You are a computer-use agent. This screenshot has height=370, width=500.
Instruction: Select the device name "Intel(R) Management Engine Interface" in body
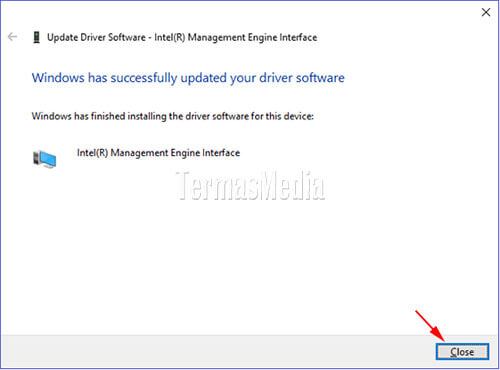[x=158, y=153]
